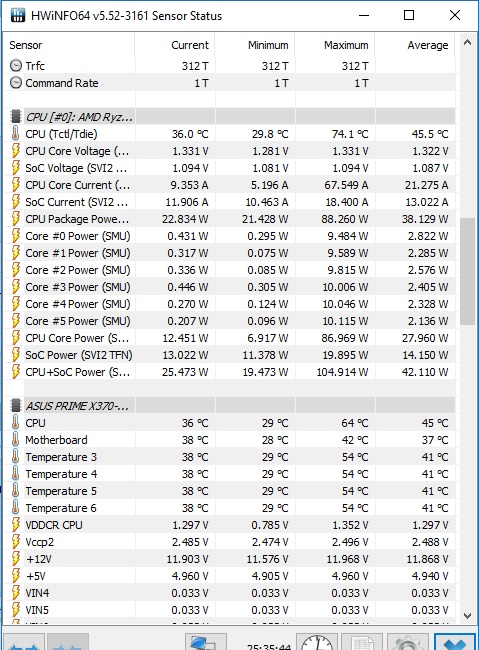
Task: Click the clock icon beside Trfc
Action: tap(16, 65)
